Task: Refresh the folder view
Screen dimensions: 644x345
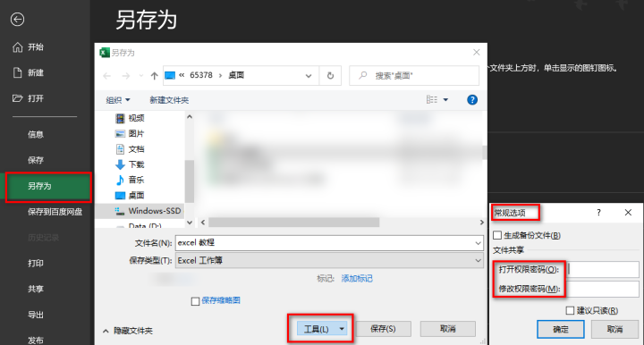Action: [330, 75]
